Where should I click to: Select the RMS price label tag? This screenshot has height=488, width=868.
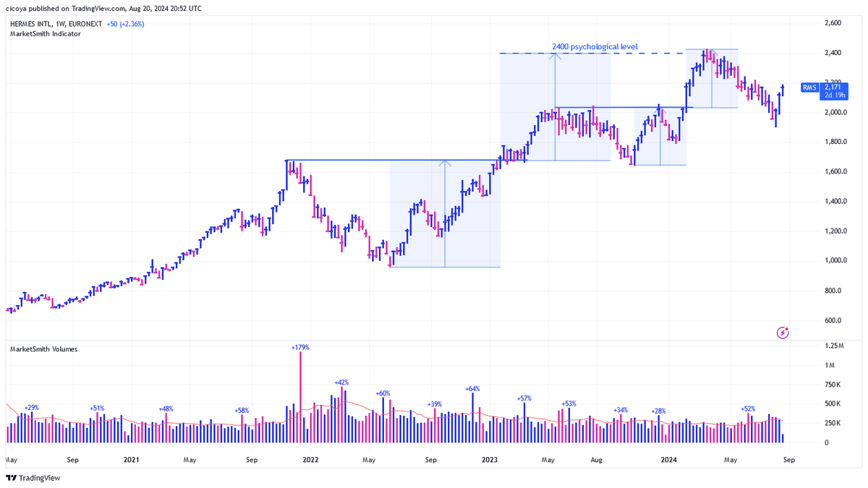point(809,87)
